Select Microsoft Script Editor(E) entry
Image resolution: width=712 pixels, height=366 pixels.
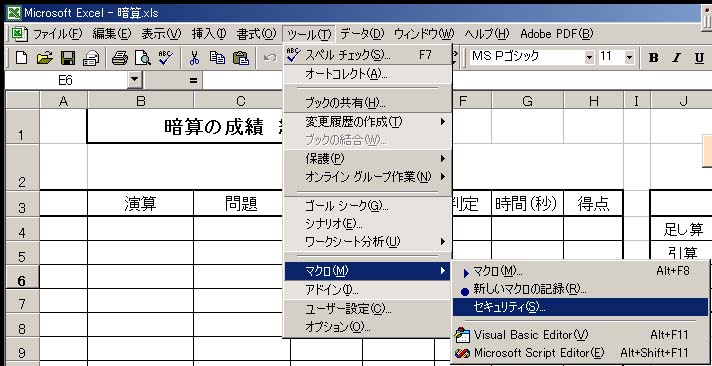[x=581, y=353]
